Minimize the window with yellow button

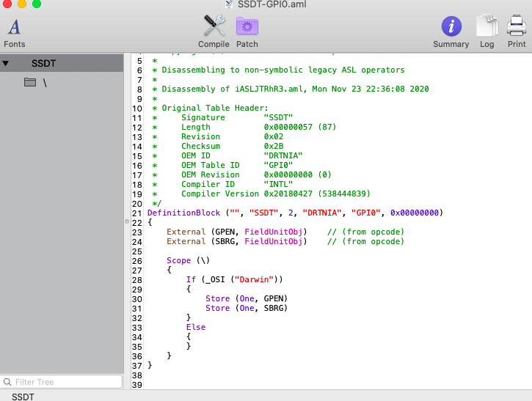pos(22,4)
